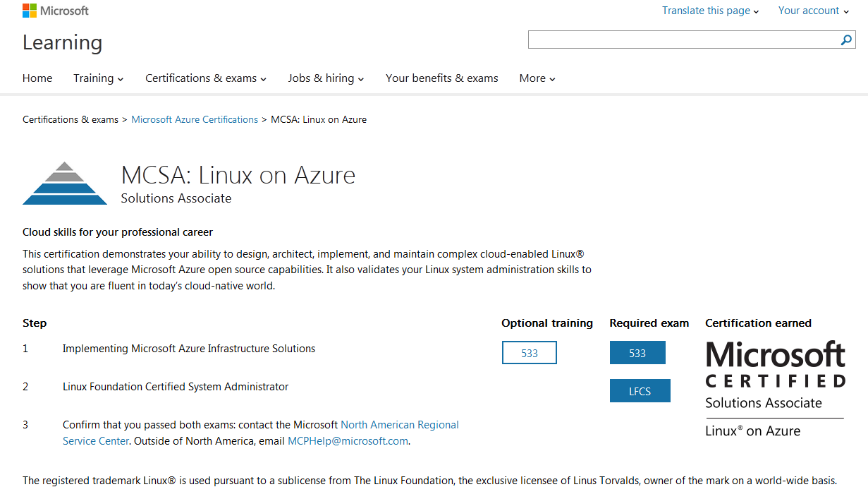Open the Your account dropdown
The width and height of the screenshot is (868, 487).
(x=814, y=11)
